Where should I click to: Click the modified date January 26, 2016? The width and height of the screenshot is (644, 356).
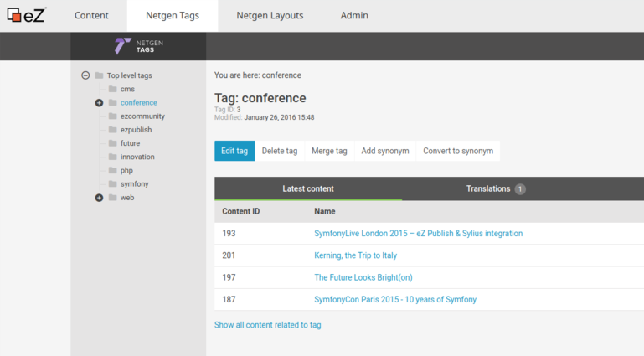[x=279, y=117]
